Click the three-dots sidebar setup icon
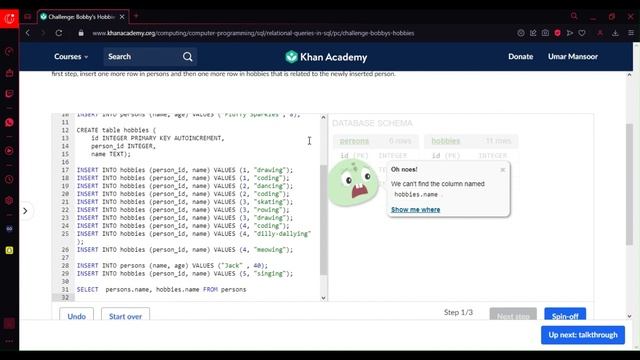 (9, 341)
